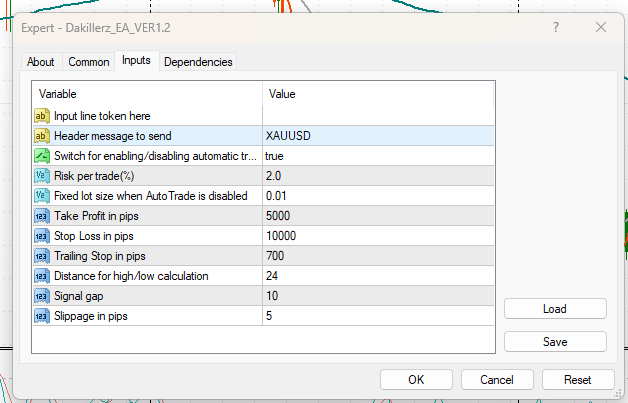This screenshot has height=403, width=628.
Task: Select the true value for automatic trading switch
Action: click(378, 156)
